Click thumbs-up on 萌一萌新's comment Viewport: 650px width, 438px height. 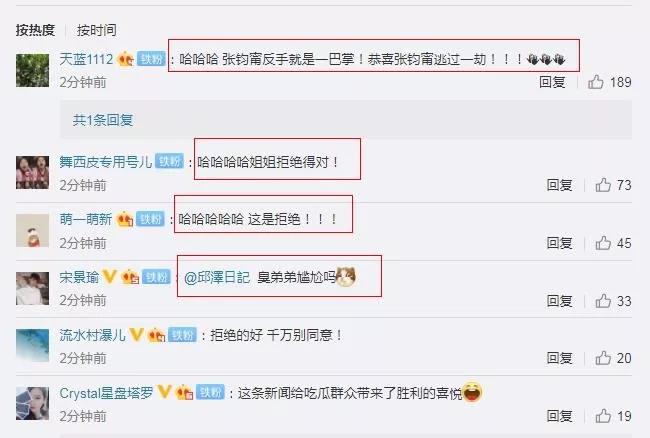[x=603, y=243]
